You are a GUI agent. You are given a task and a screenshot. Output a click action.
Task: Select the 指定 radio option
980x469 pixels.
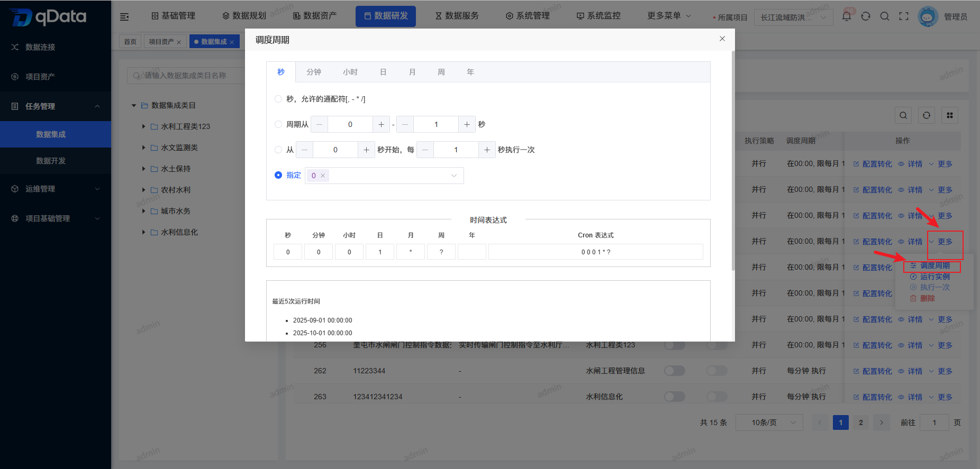coord(278,175)
